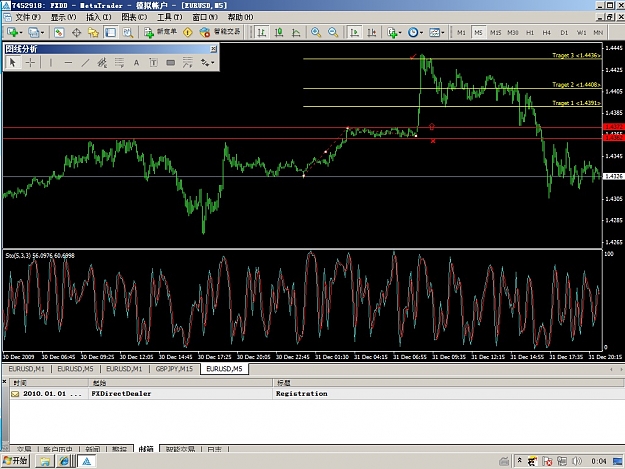Viewport: 625px width, 469px height.
Task: Zoom in on the chart
Action: 316,33
